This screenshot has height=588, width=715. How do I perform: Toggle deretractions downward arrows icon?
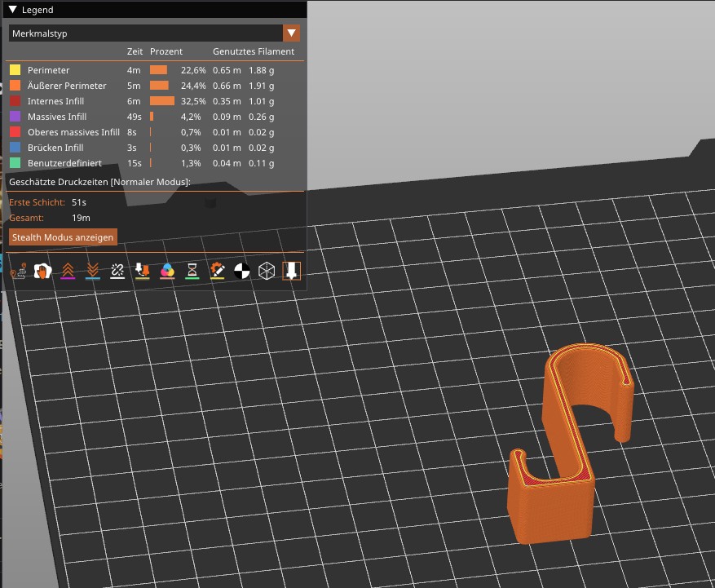[x=93, y=271]
